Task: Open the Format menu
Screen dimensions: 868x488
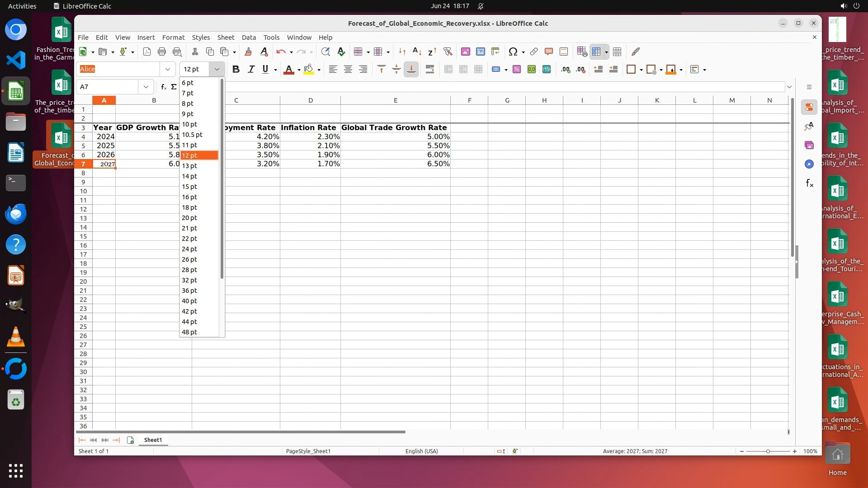Action: (173, 38)
